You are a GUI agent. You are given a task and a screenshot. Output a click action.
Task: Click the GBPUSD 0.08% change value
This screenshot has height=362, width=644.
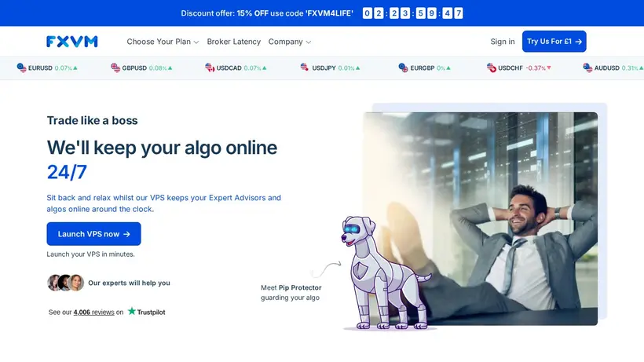[x=158, y=68]
